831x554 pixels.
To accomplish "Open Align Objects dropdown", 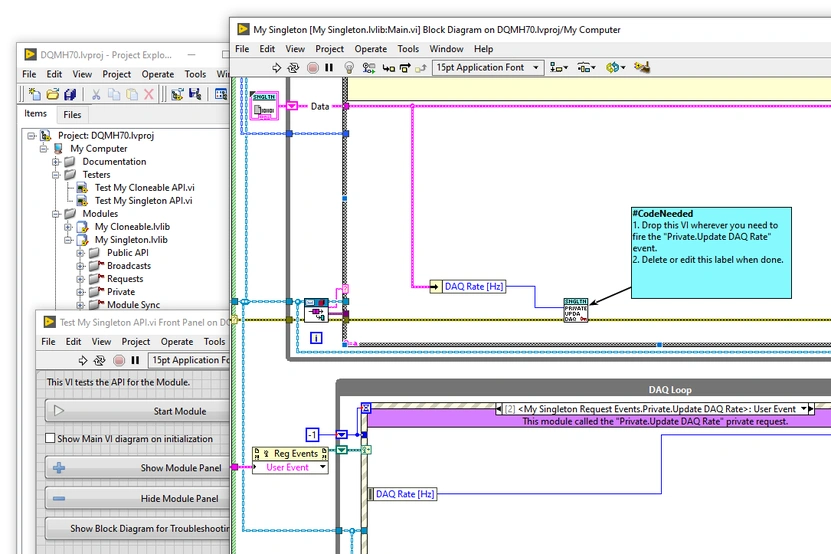I will [559, 68].
